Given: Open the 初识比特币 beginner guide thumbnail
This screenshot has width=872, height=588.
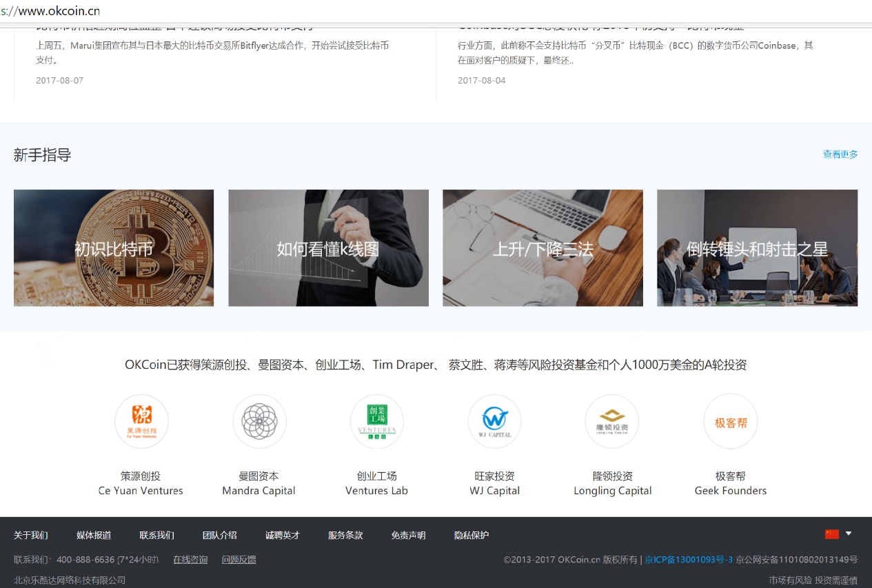Looking at the screenshot, I should click(114, 248).
